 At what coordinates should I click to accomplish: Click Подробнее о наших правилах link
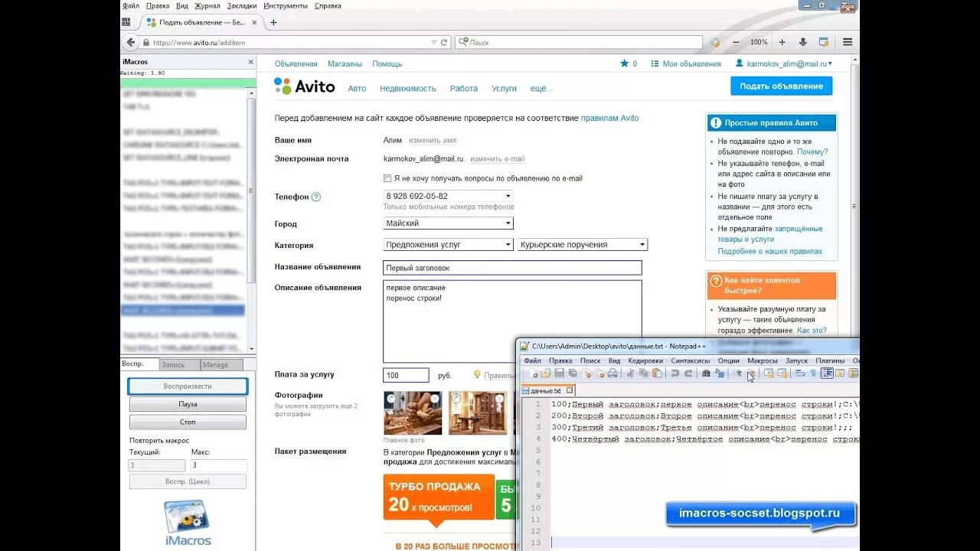[x=770, y=251]
